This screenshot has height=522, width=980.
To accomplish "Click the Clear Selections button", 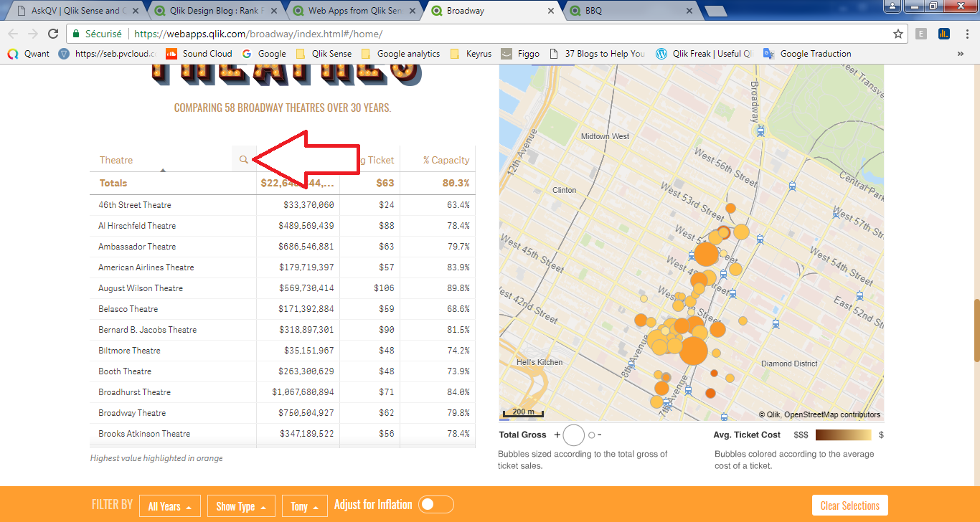I will [x=850, y=506].
